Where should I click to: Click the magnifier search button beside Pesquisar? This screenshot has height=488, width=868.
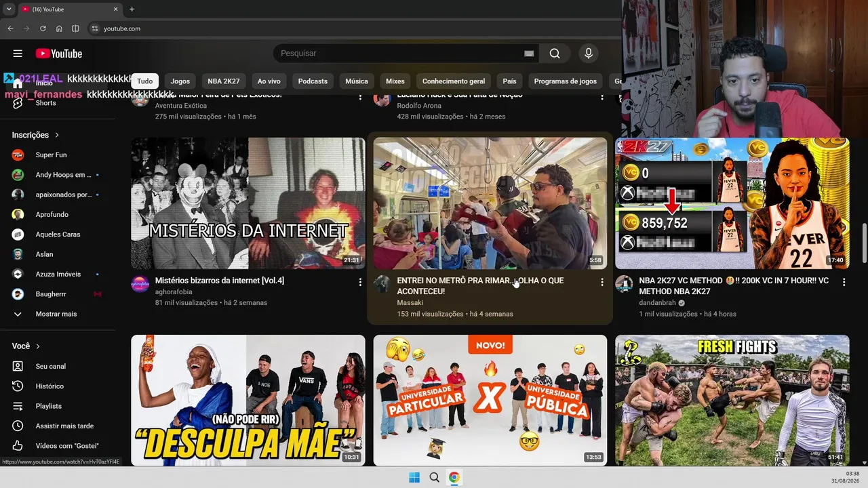[555, 54]
